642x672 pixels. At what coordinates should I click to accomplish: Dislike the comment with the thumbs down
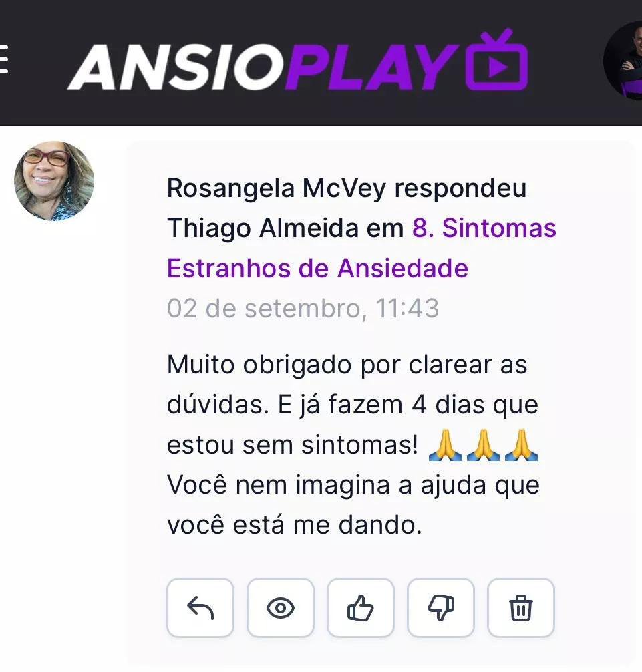[x=440, y=608]
